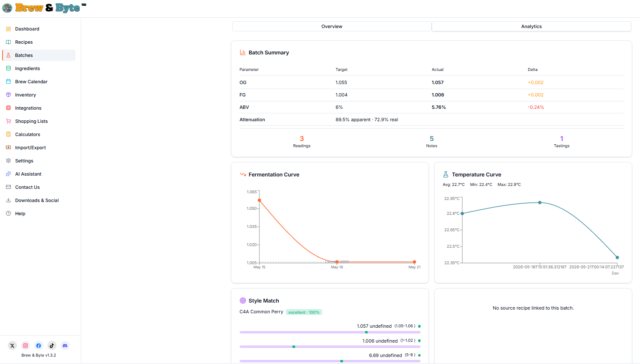Open the X (Twitter) social link
Screen dimensions: 640x364
(12, 346)
